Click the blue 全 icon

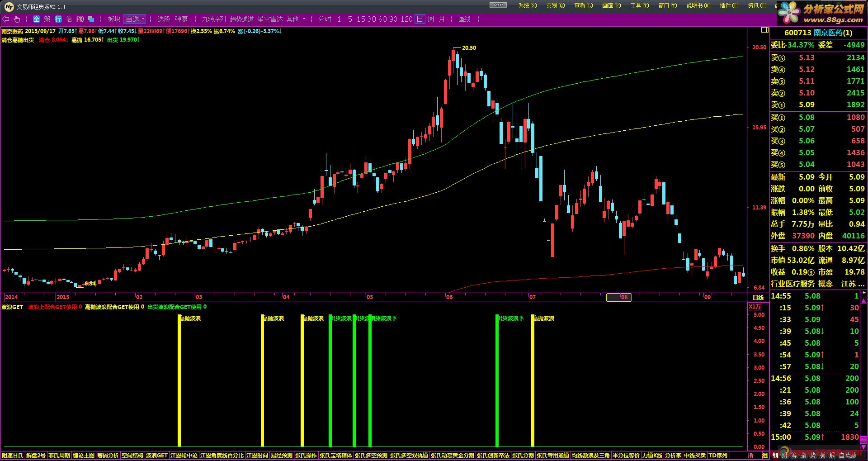click(x=37, y=19)
